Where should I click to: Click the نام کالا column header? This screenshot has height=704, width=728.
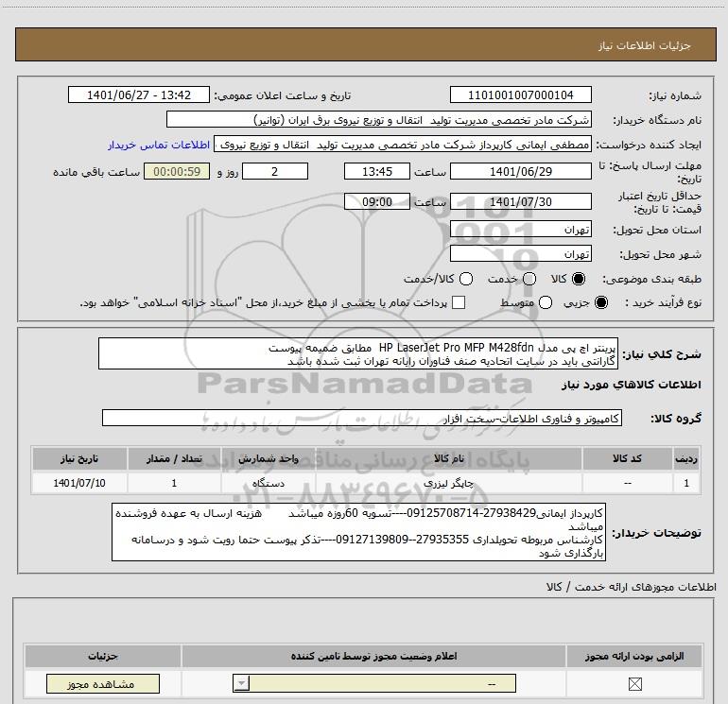coord(448,458)
